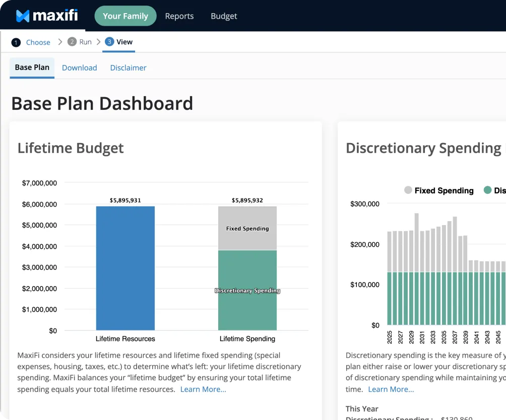This screenshot has width=506, height=420.
Task: Open the Budget menu
Action: click(x=224, y=16)
